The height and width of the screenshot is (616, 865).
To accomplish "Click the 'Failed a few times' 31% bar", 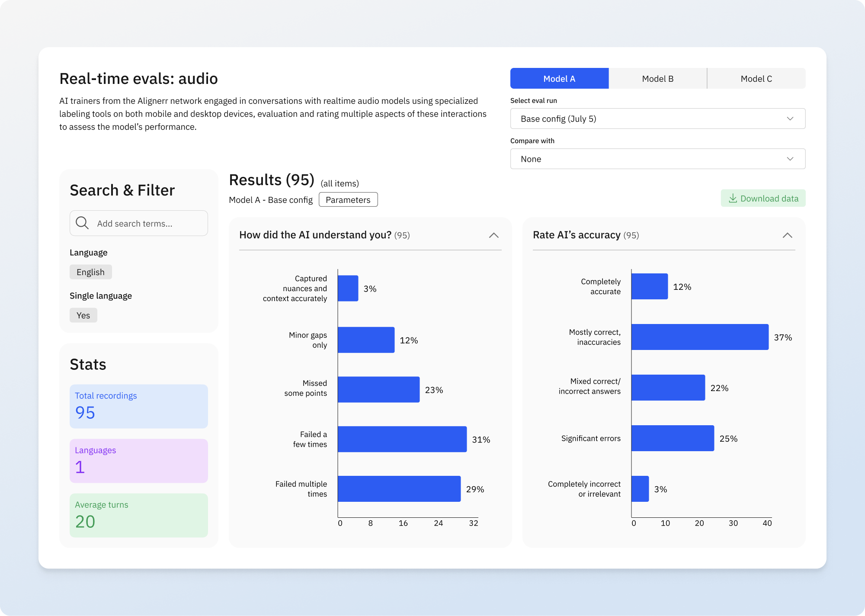I will point(402,439).
